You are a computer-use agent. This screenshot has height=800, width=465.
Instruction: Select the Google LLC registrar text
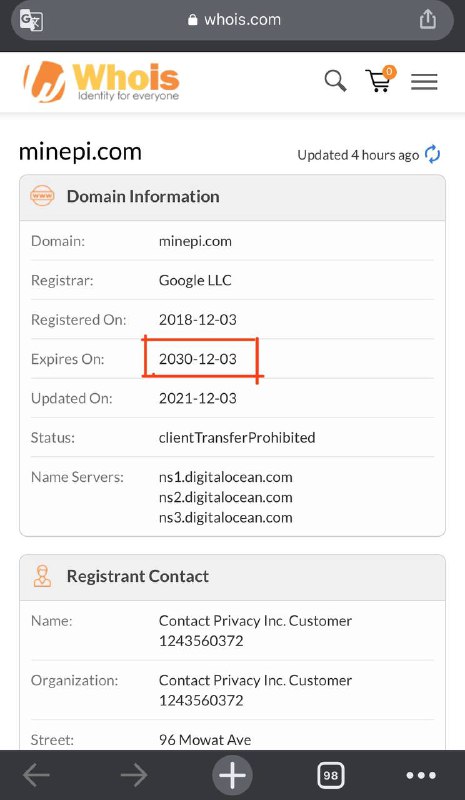tap(195, 281)
